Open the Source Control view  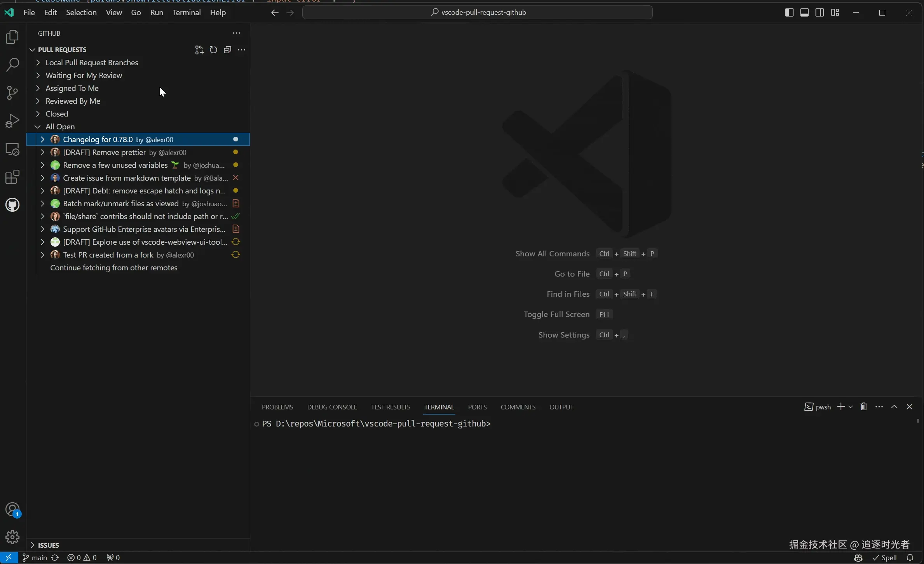click(x=12, y=92)
